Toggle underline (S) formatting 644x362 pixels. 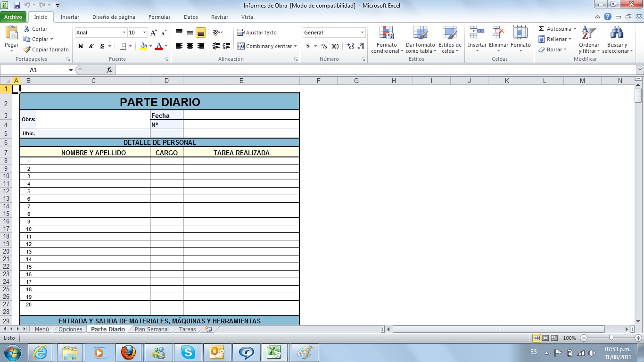102,46
